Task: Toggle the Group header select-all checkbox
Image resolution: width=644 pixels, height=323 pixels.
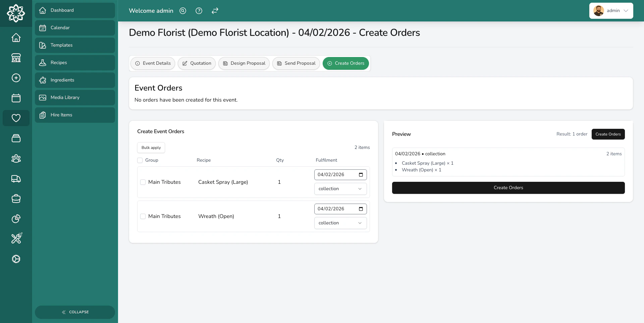Action: pyautogui.click(x=140, y=160)
